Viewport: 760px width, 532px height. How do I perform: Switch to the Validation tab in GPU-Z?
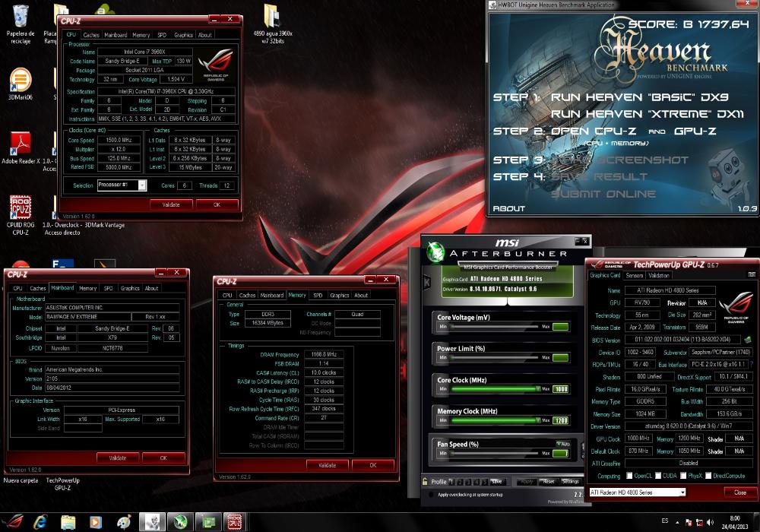point(659,275)
